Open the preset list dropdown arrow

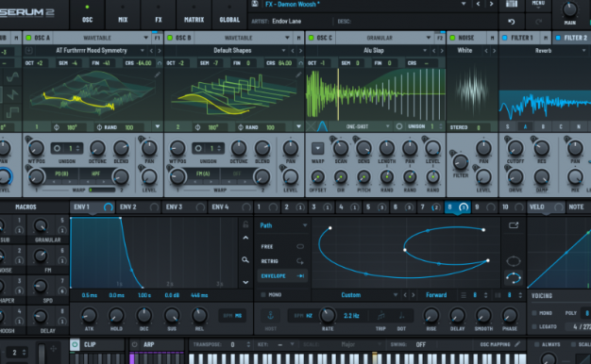coord(464,4)
